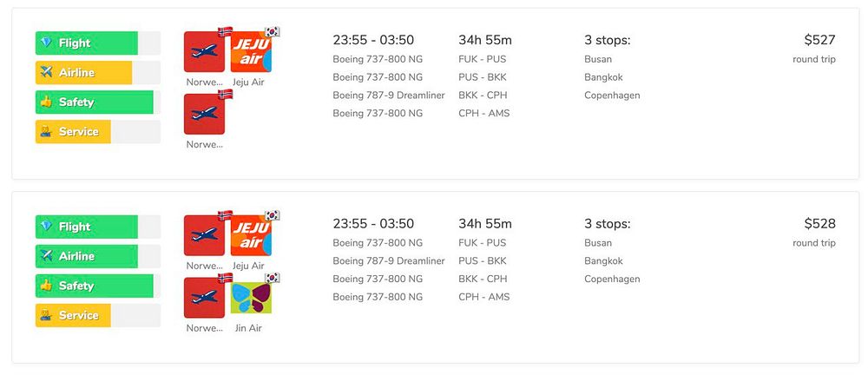Select the $527 round trip price
Screen dimensions: 868x375
coord(820,40)
